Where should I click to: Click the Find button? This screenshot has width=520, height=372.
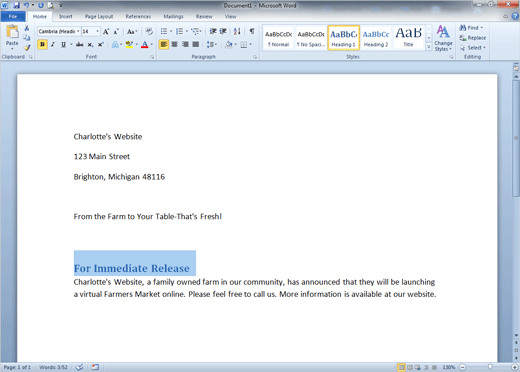point(471,28)
